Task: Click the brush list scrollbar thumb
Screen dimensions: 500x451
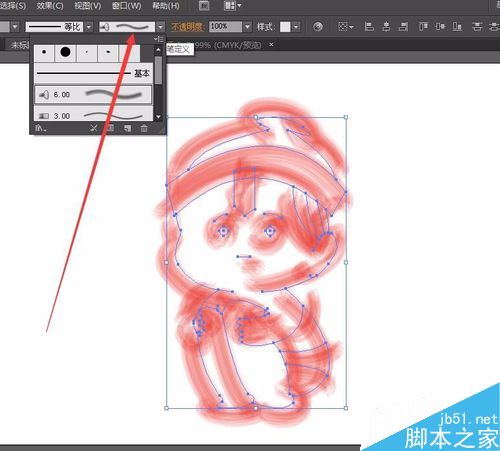Action: [x=158, y=70]
